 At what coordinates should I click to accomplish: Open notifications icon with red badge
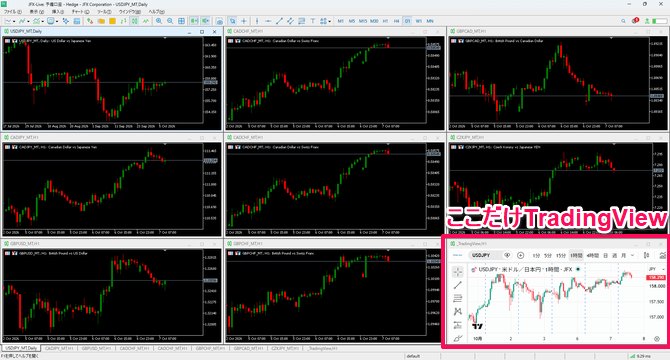point(635,20)
